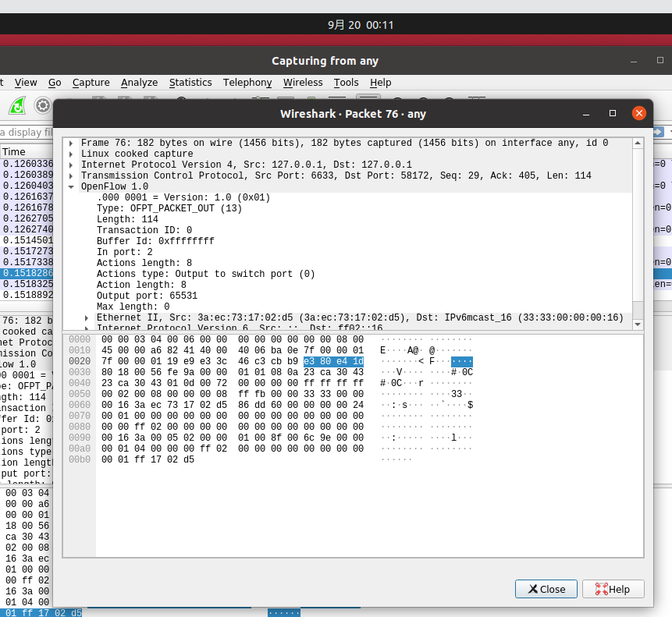The image size is (672, 617).
Task: Select the Max length: 0 field
Action: click(133, 307)
